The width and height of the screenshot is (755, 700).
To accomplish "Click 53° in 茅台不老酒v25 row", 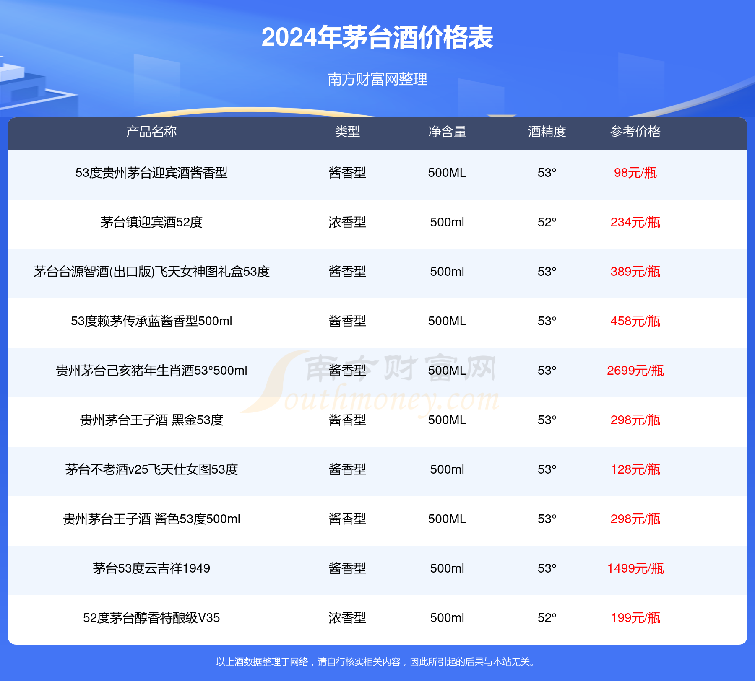I will (x=547, y=469).
